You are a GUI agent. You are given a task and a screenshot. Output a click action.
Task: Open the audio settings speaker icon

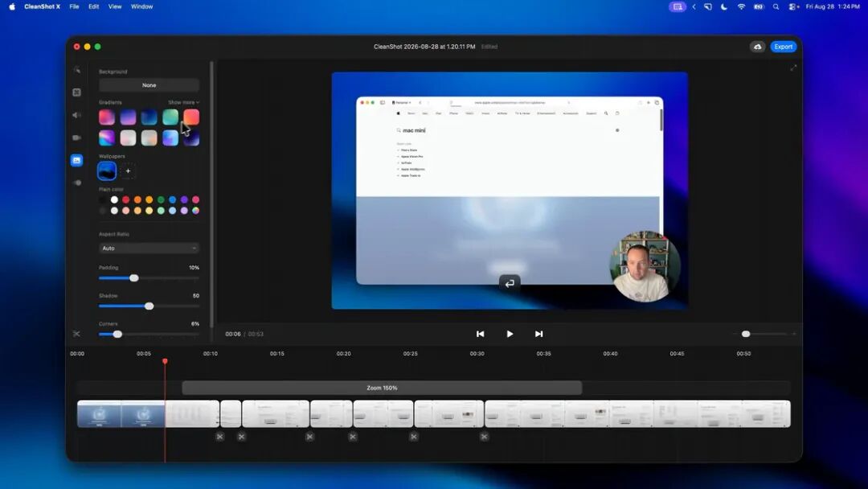(77, 115)
